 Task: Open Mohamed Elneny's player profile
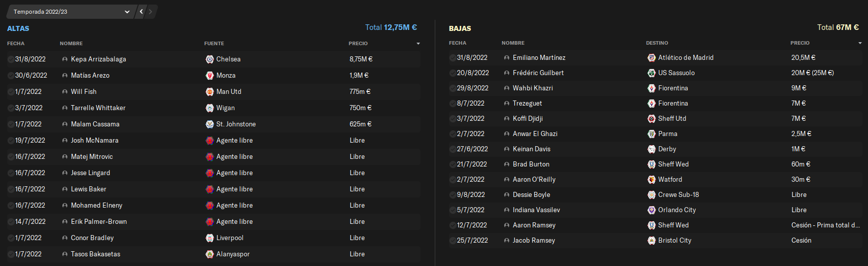pos(96,206)
